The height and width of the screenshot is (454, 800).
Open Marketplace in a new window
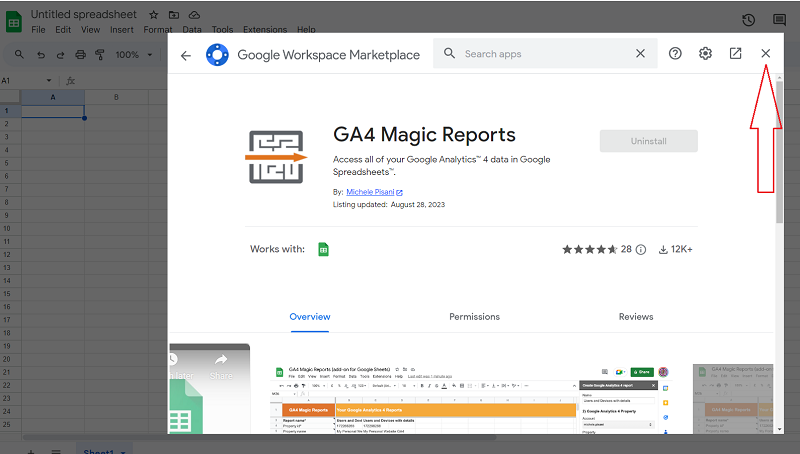[735, 54]
